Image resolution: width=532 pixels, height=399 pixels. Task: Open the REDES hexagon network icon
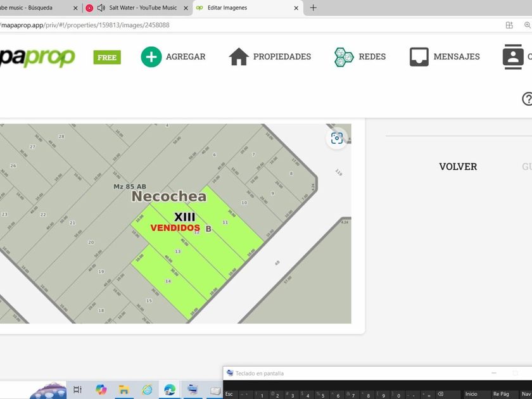pos(344,56)
